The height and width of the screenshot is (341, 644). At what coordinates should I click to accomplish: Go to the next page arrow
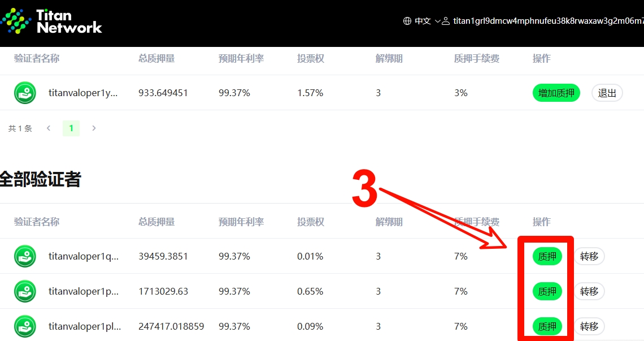click(x=94, y=128)
